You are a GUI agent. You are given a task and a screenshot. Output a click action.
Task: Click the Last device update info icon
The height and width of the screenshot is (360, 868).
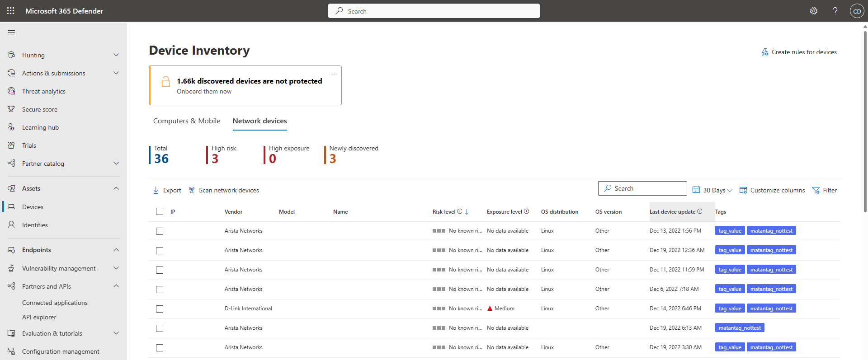pyautogui.click(x=700, y=211)
